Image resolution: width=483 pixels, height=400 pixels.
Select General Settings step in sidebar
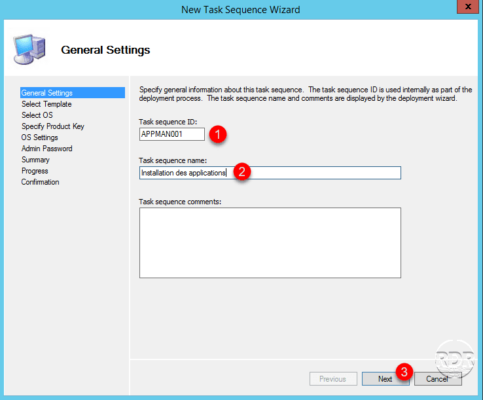pos(72,93)
